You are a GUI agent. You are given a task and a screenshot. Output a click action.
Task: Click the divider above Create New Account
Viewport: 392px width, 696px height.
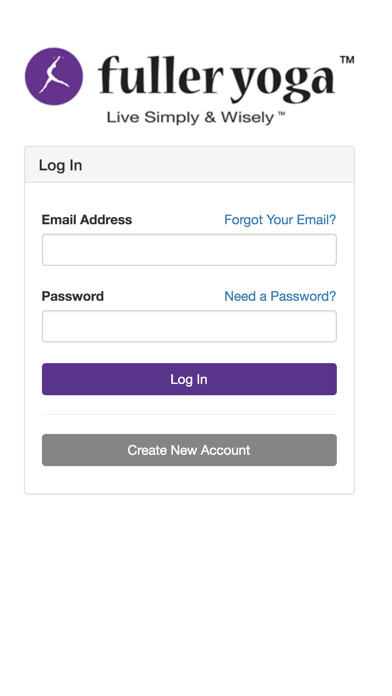point(189,415)
